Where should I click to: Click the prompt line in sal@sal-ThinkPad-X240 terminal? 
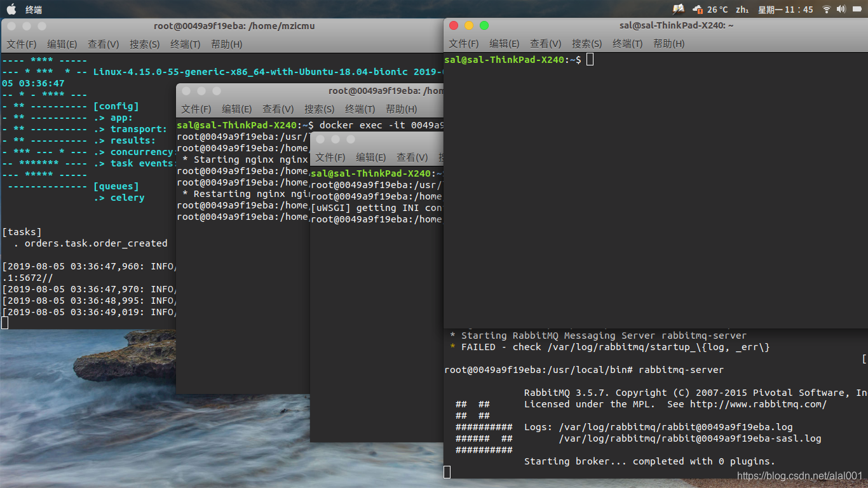point(519,59)
